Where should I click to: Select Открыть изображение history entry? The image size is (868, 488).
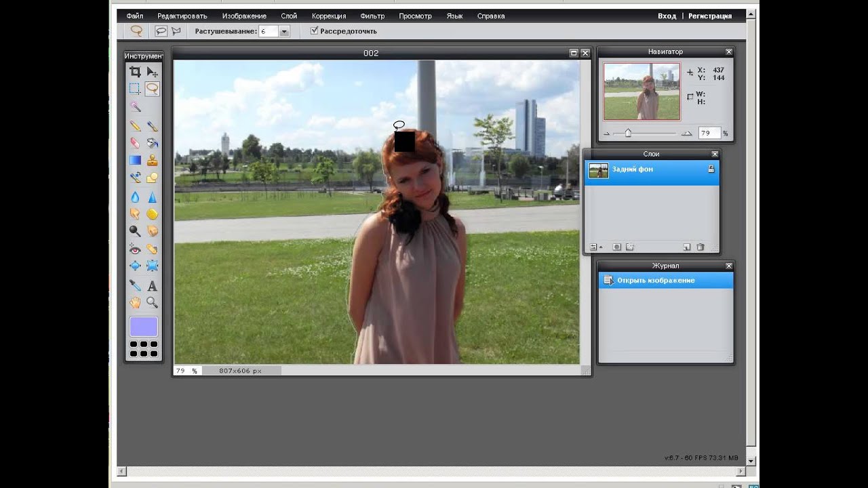pyautogui.click(x=665, y=281)
